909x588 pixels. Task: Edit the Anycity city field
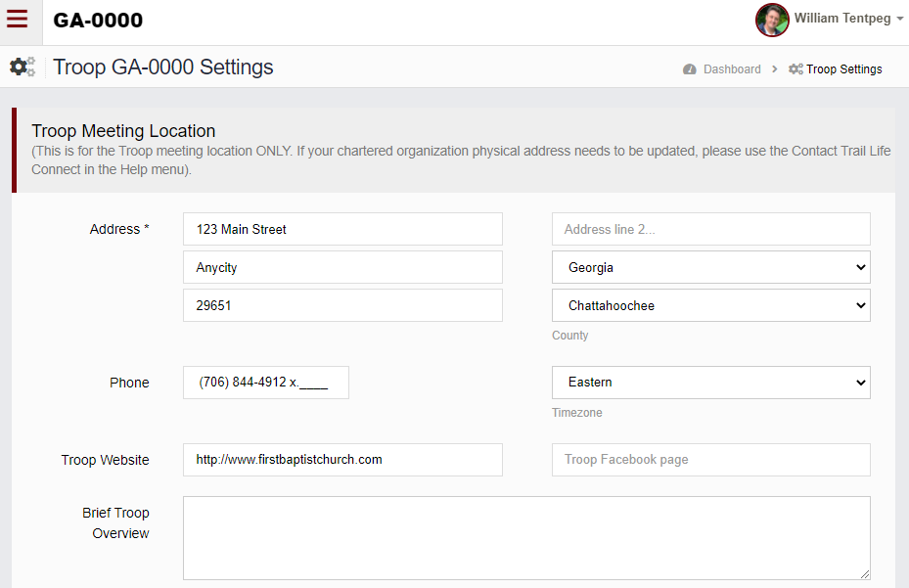coord(342,267)
